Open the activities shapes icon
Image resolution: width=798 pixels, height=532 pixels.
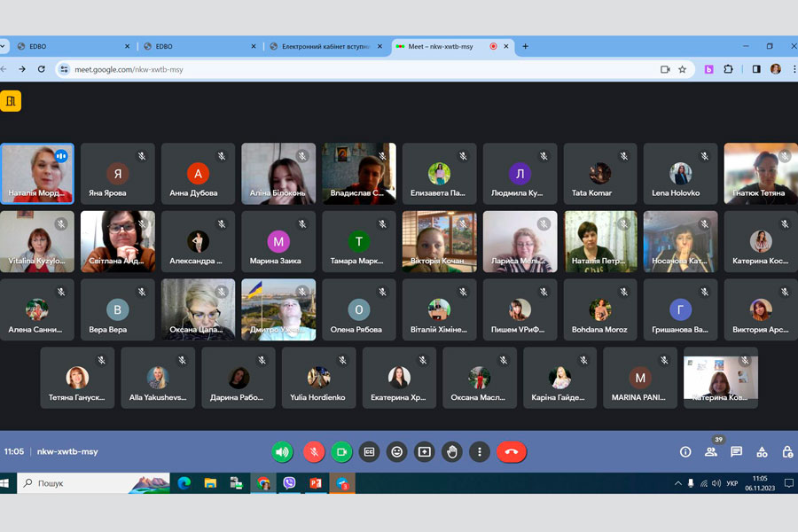coord(762,452)
